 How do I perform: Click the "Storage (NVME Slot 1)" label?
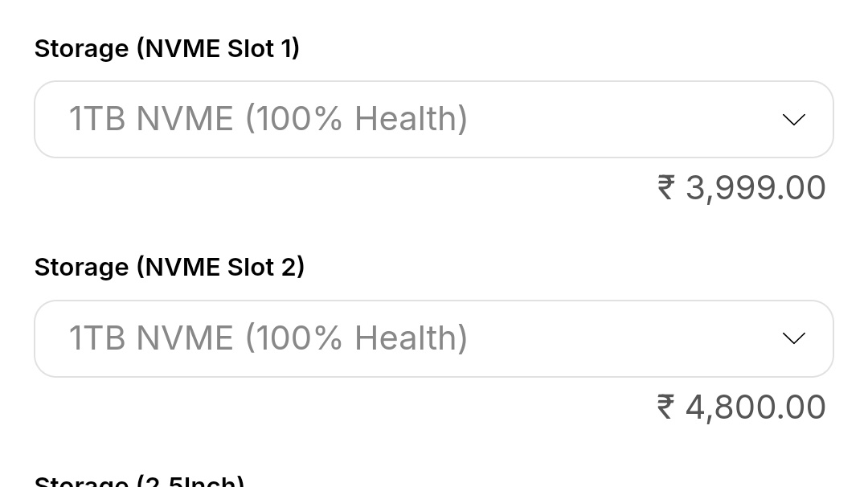tap(167, 48)
